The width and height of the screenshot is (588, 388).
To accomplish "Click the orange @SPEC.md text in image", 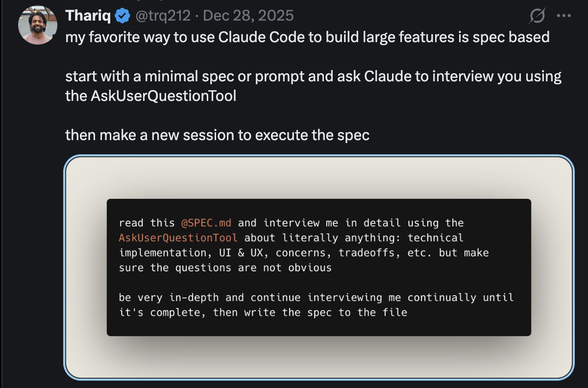I will point(206,223).
